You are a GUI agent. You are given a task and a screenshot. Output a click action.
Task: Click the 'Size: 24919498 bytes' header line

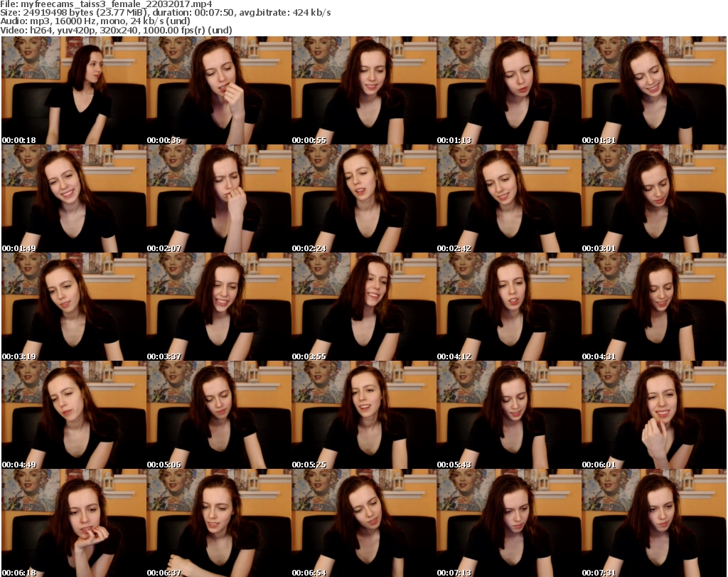click(165, 13)
